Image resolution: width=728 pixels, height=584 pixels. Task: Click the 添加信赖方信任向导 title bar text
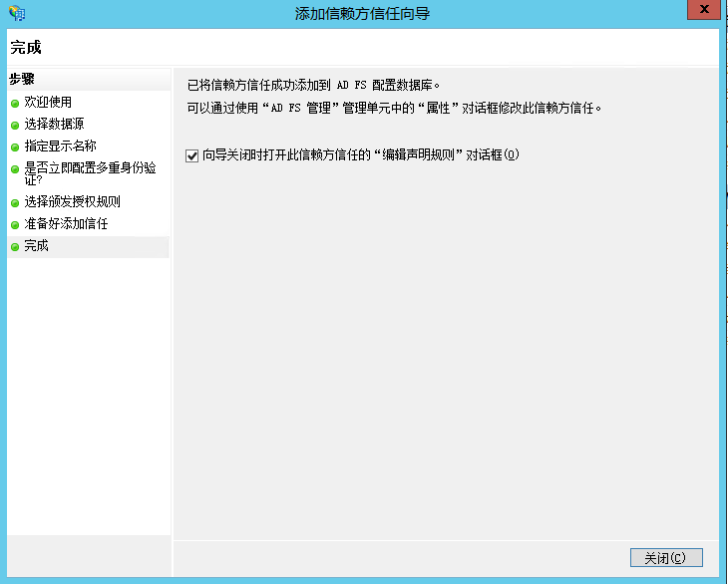(x=363, y=13)
